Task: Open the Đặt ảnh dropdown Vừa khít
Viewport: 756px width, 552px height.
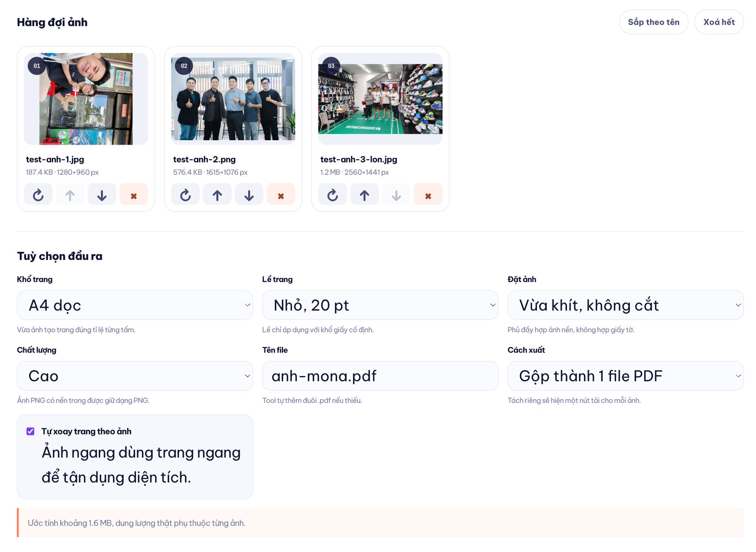Action: click(625, 305)
